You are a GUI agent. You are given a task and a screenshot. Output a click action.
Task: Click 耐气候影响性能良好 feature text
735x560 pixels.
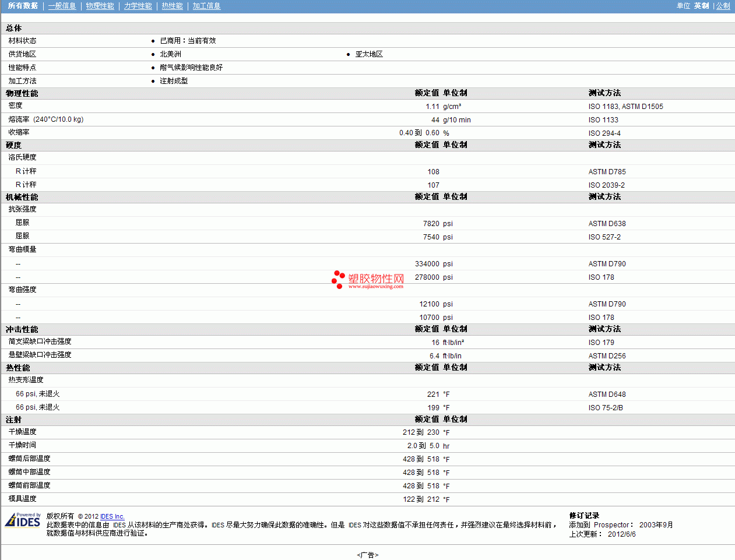(x=191, y=68)
